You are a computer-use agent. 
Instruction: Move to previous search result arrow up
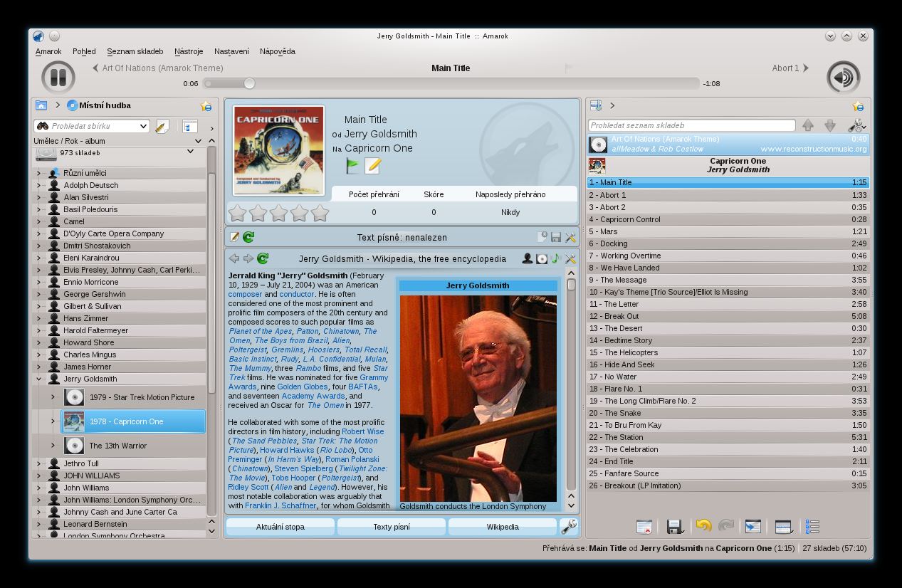(808, 125)
